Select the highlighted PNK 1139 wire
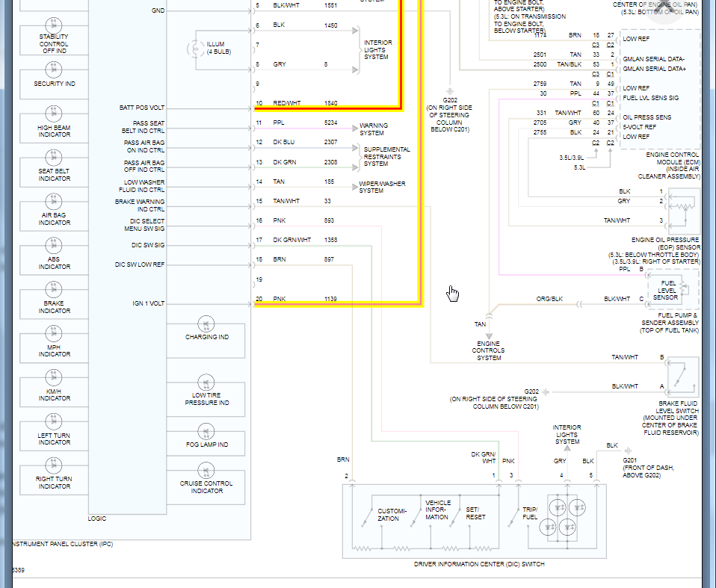 point(338,304)
